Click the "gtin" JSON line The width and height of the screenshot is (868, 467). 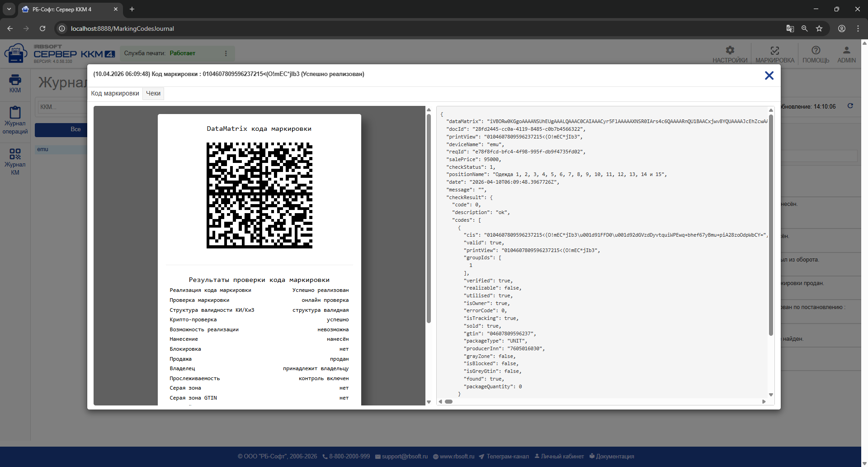coord(500,334)
